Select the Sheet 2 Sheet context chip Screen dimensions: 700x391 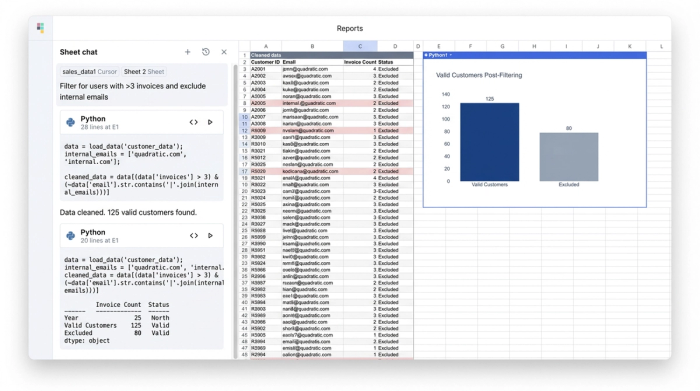(x=144, y=71)
